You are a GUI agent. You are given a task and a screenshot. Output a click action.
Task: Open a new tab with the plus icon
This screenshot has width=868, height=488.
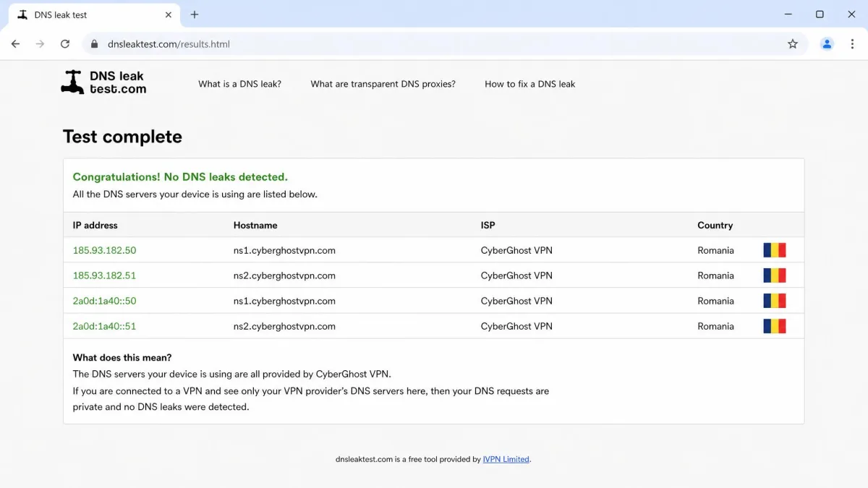(195, 14)
